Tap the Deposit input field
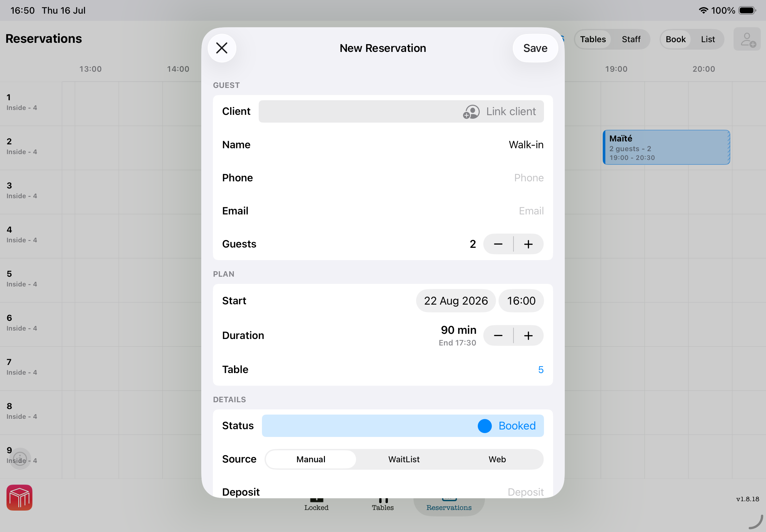Viewport: 766px width, 532px height. (525, 492)
